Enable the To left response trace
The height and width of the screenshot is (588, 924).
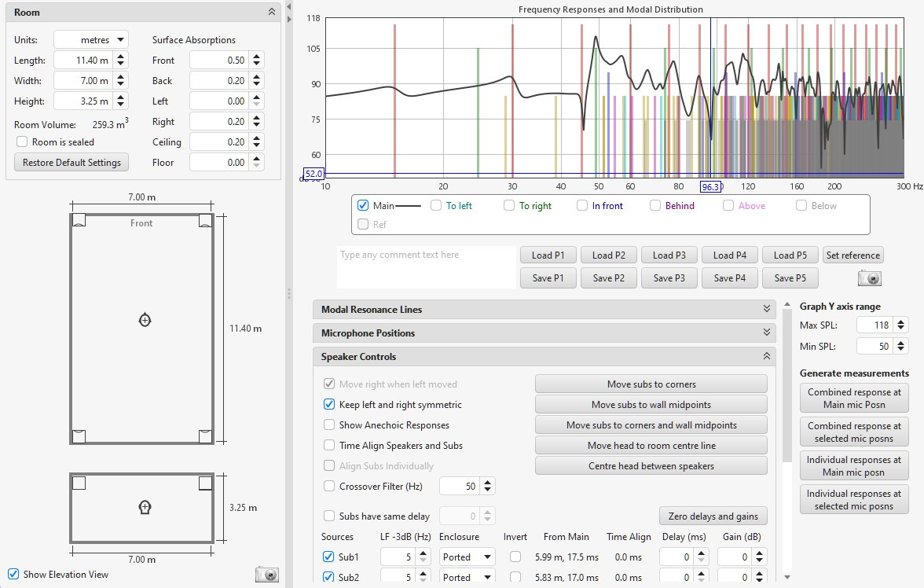coord(436,206)
